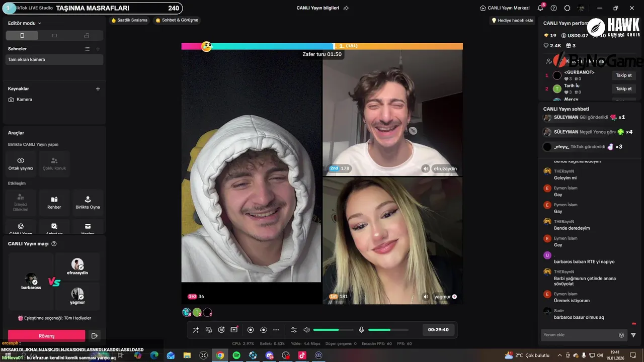
Task: Click the CANLI Yayın maçı help icon
Action: click(54, 244)
